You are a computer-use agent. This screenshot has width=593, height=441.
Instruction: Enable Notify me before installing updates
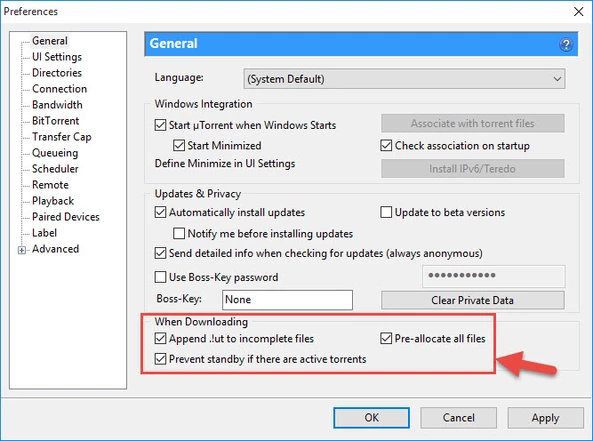tap(179, 233)
